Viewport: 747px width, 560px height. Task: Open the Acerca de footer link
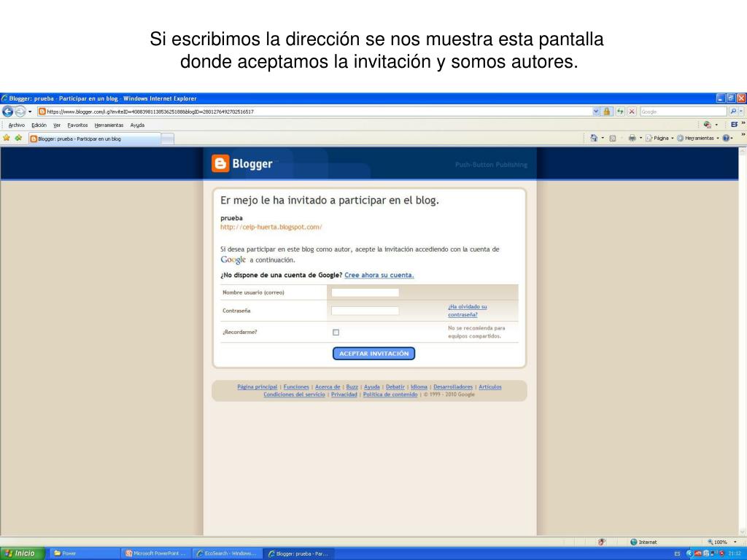[328, 386]
